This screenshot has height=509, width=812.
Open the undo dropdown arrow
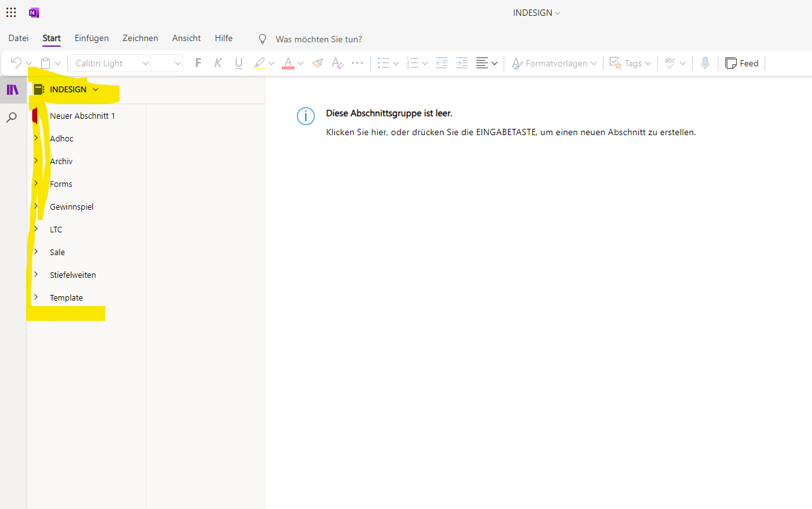[28, 63]
